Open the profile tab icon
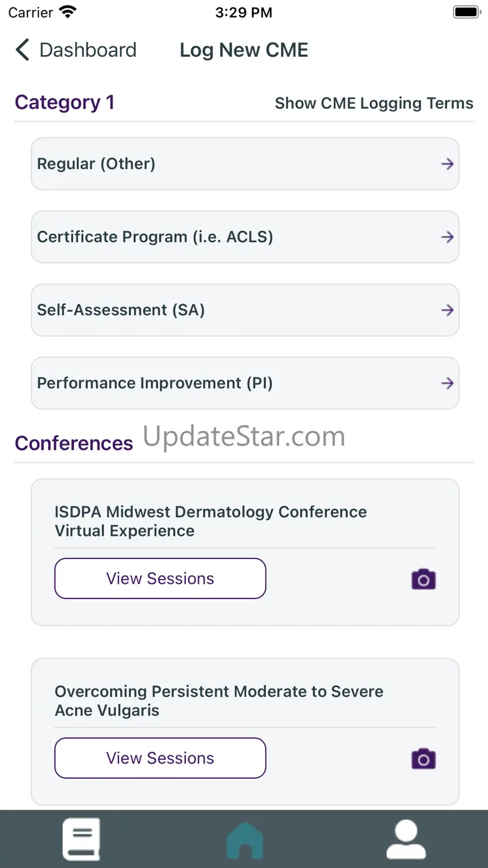This screenshot has width=488, height=868. coord(406,839)
